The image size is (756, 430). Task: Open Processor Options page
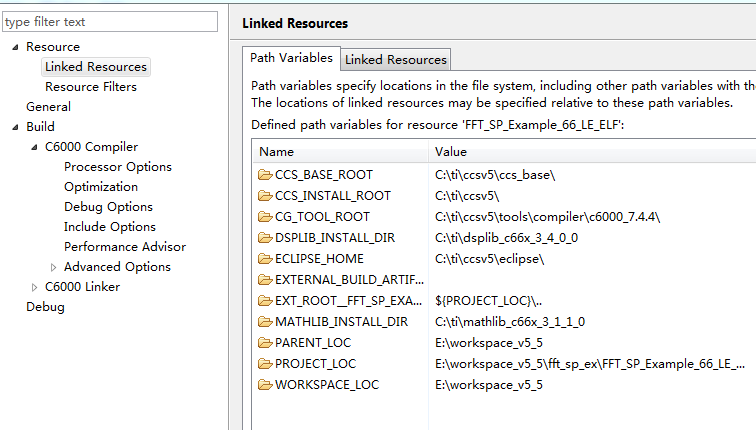coord(118,167)
